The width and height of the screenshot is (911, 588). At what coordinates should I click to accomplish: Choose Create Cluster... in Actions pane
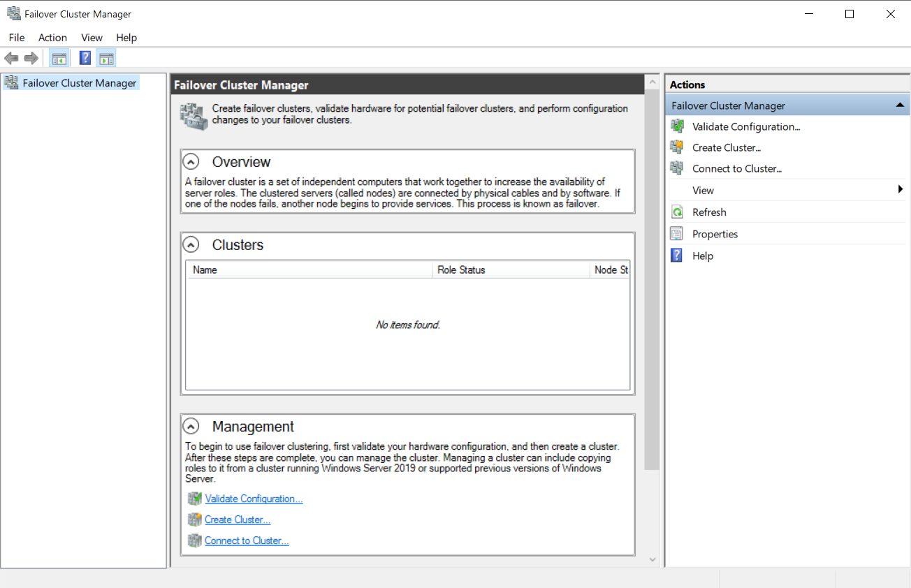[x=727, y=147]
